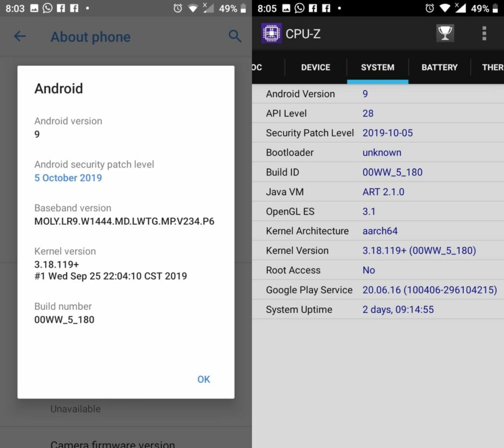Screen dimensions: 504x448
Task: Open the CPU-Z overflow menu
Action: pyautogui.click(x=484, y=33)
